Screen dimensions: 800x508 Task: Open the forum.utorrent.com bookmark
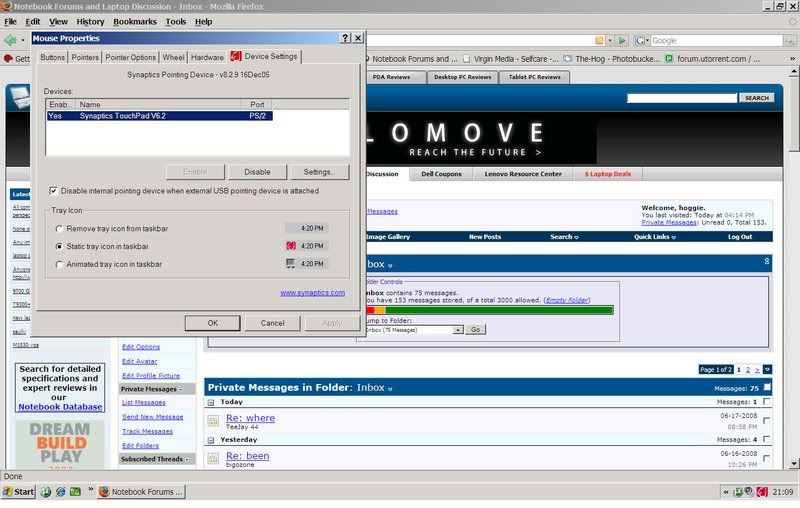coord(712,59)
